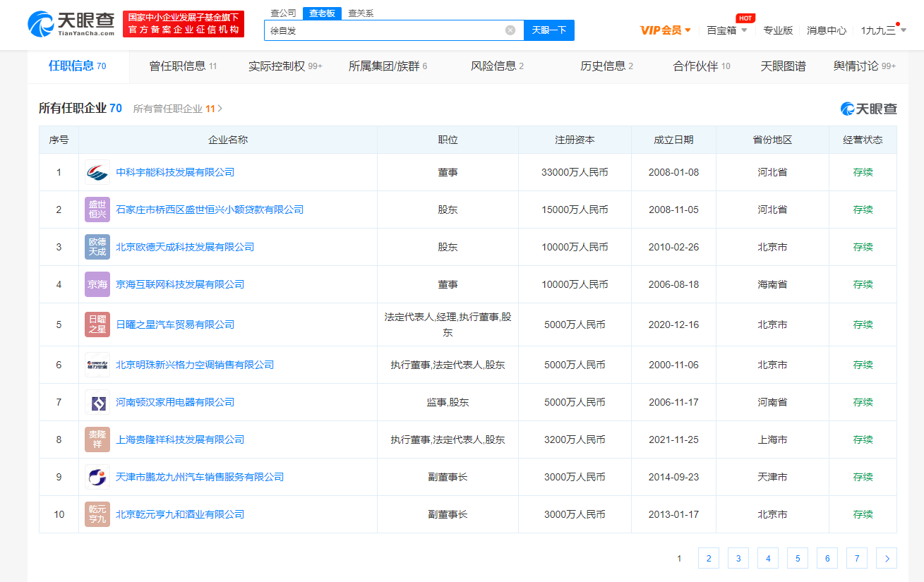Viewport: 924px width, 582px height.
Task: Open the 所有曾任职企业 11 link
Action: 177,109
